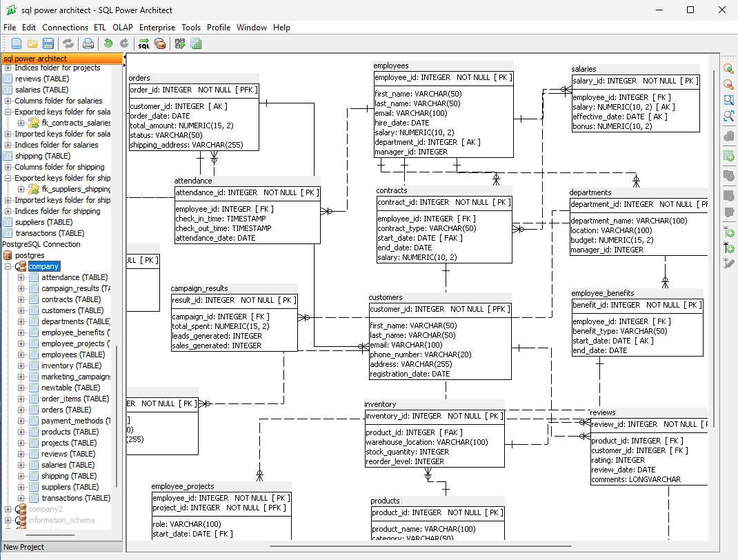Collapse Exported keys folder for shipping
Viewport: 738px width, 560px height.
click(x=8, y=178)
